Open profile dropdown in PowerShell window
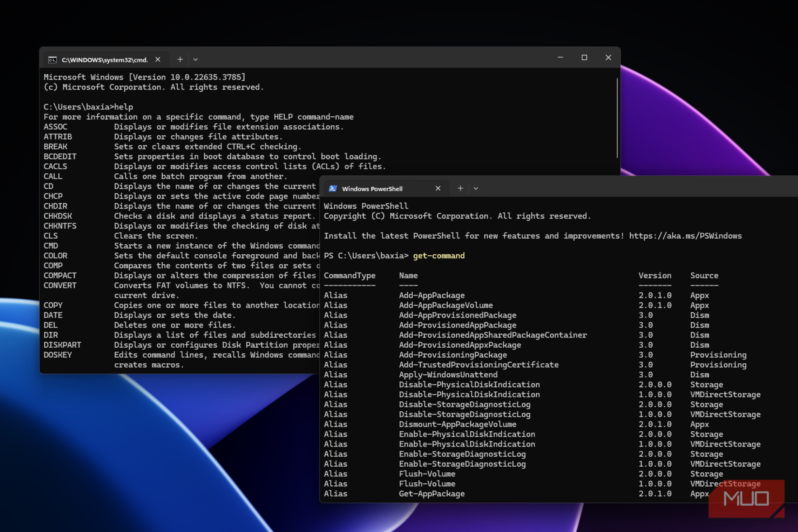 [475, 188]
